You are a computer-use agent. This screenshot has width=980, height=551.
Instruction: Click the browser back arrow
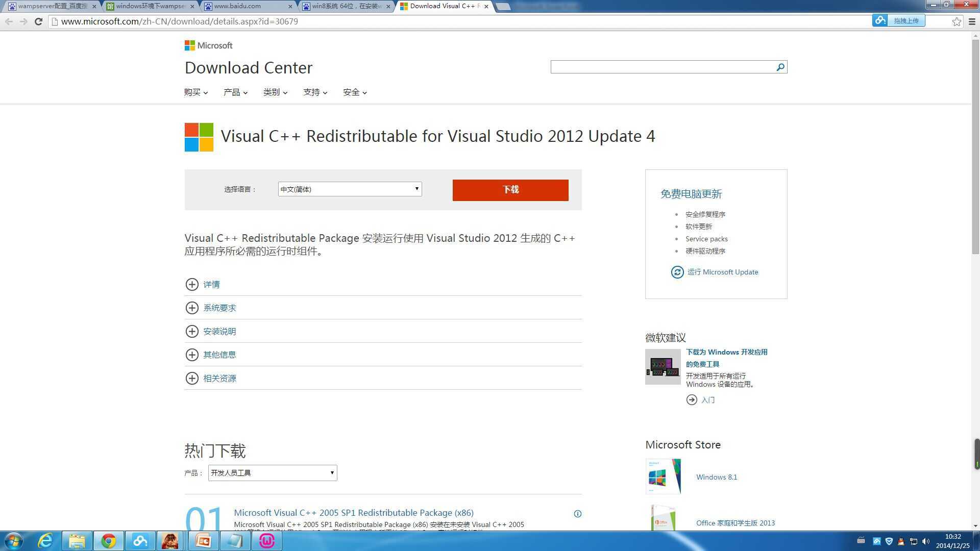[9, 21]
